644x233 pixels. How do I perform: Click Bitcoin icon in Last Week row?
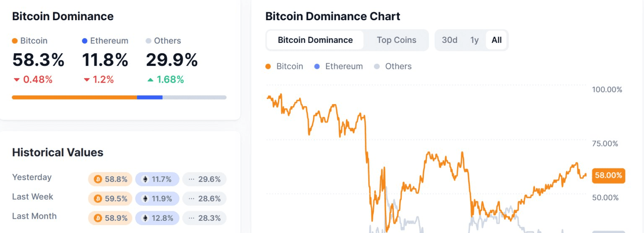(x=98, y=199)
